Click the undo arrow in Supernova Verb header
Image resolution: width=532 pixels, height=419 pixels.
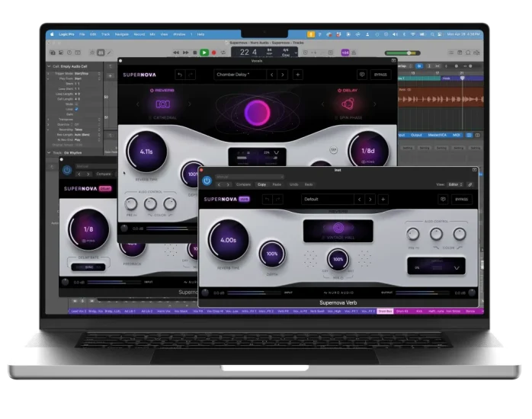pos(268,200)
